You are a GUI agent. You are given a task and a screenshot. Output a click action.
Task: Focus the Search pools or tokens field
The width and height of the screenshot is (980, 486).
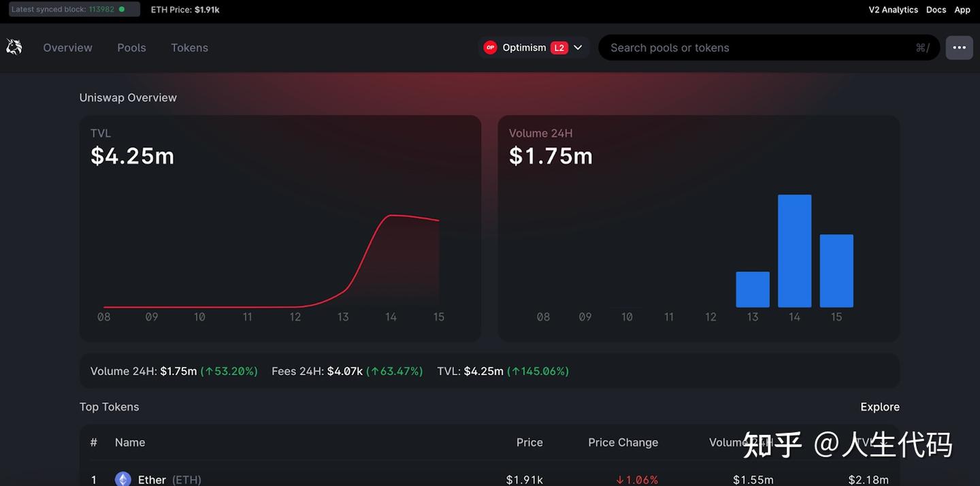(x=769, y=48)
